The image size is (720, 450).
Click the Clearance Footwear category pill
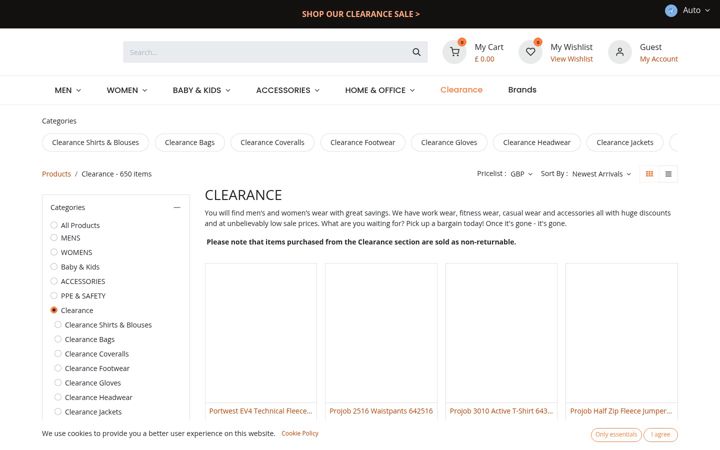tap(363, 142)
